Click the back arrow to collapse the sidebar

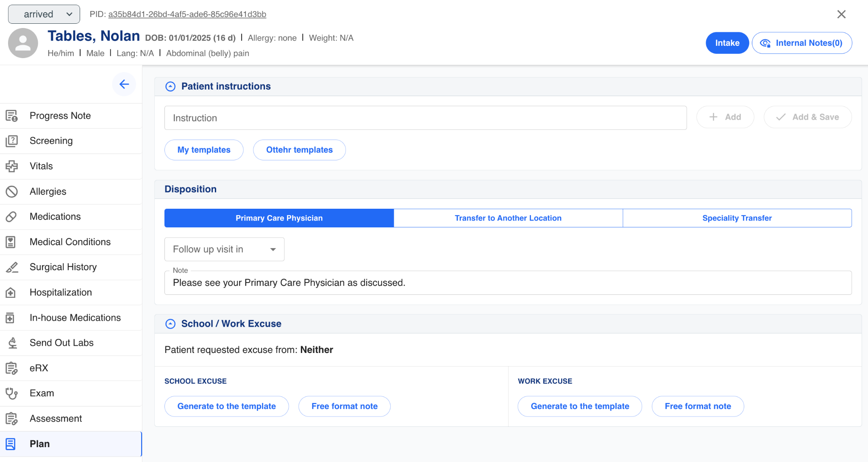pos(124,84)
